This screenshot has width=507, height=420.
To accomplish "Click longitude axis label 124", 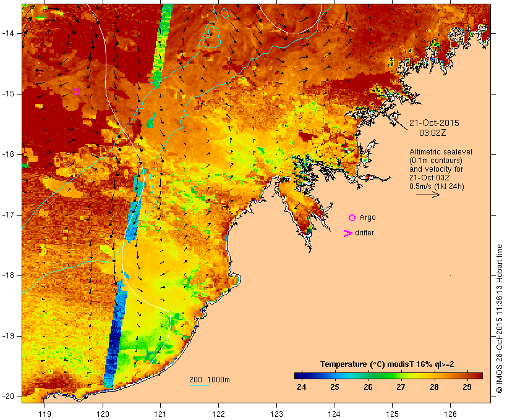I will [334, 414].
